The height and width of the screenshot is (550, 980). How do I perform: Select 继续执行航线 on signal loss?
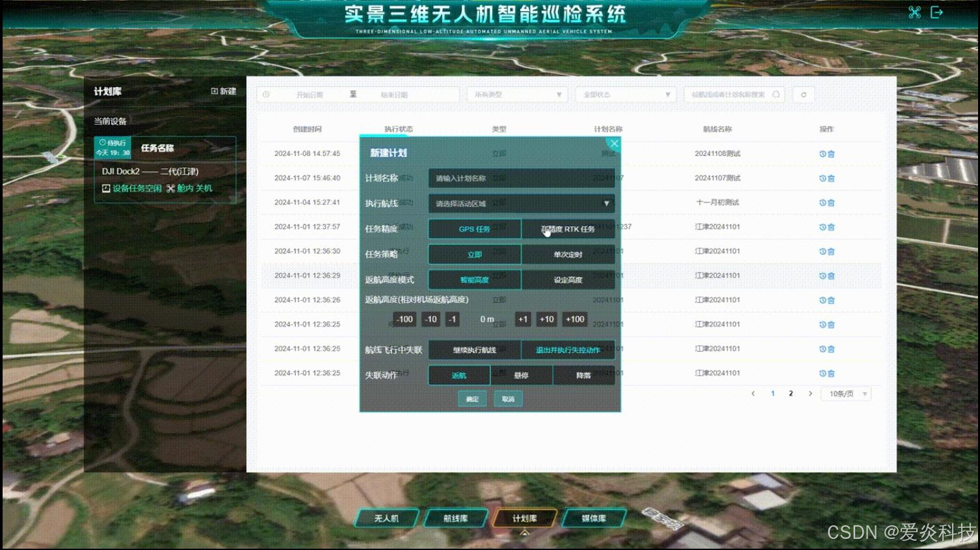point(475,350)
